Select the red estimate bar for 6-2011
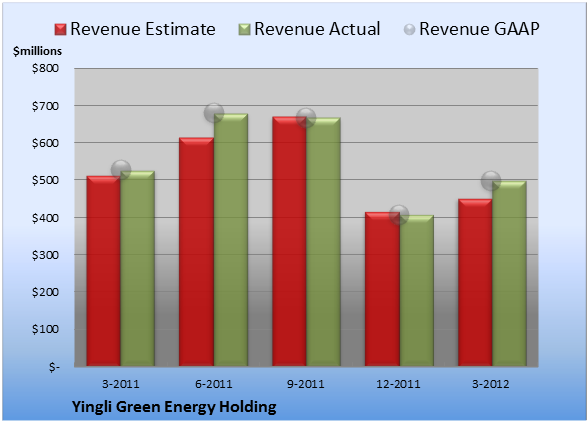Viewport: 588px width, 422px height. point(196,252)
